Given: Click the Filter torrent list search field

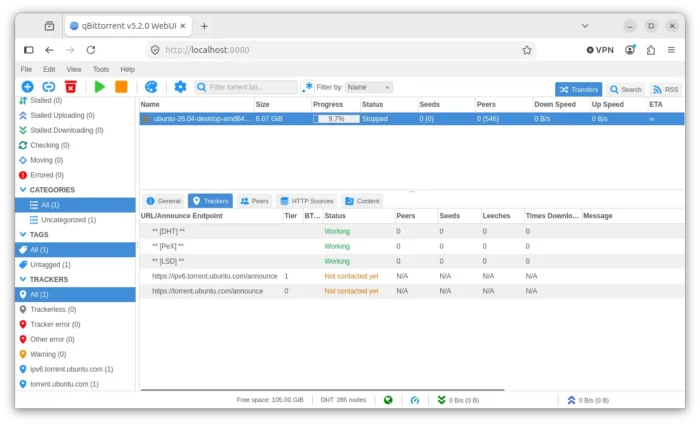Looking at the screenshot, I should [x=246, y=87].
